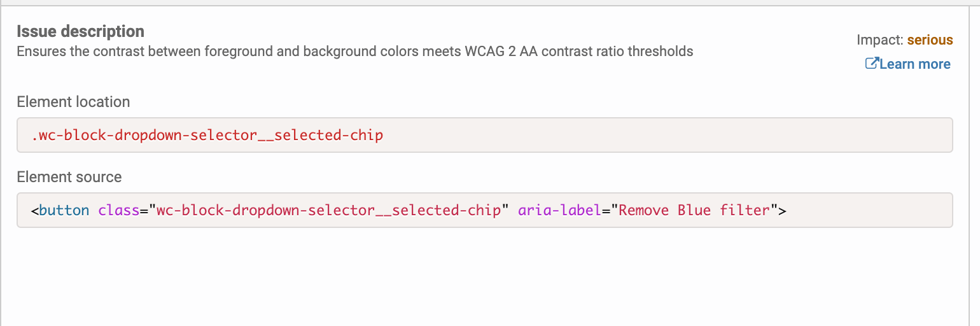Viewport: 980px width, 326px height.
Task: Click the external link icon beside Learn more
Action: [872, 64]
